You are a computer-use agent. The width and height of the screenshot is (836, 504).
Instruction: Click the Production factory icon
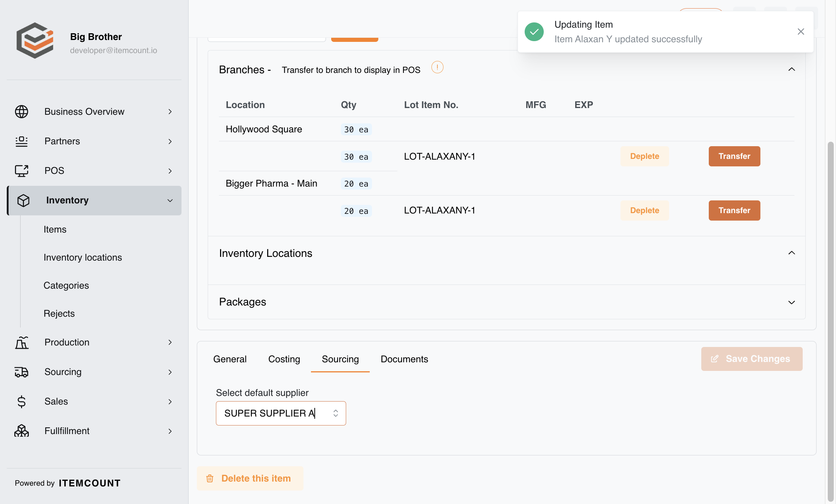click(21, 342)
